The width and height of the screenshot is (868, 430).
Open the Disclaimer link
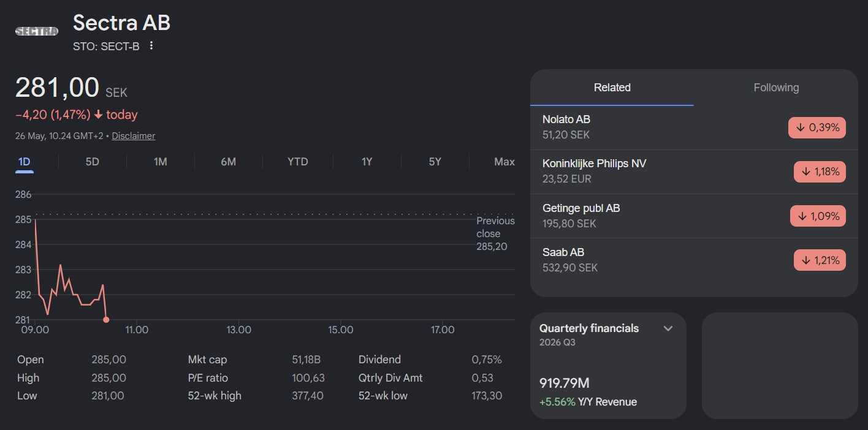(134, 136)
